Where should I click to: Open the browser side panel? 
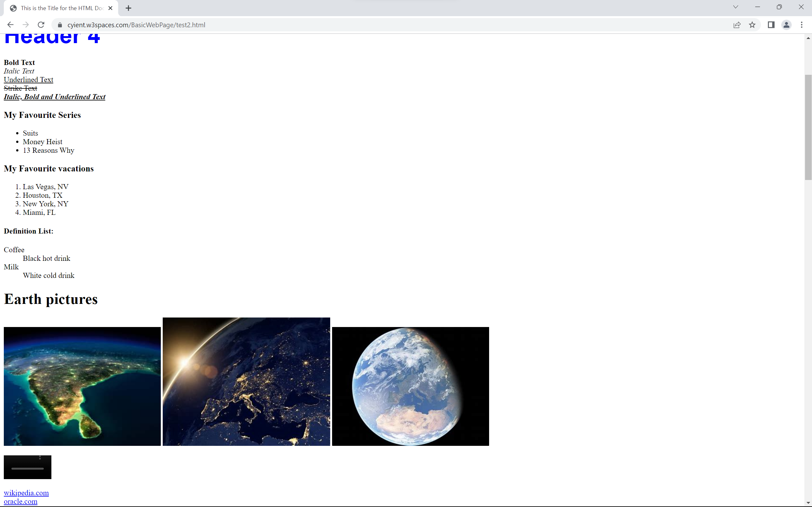pos(771,25)
